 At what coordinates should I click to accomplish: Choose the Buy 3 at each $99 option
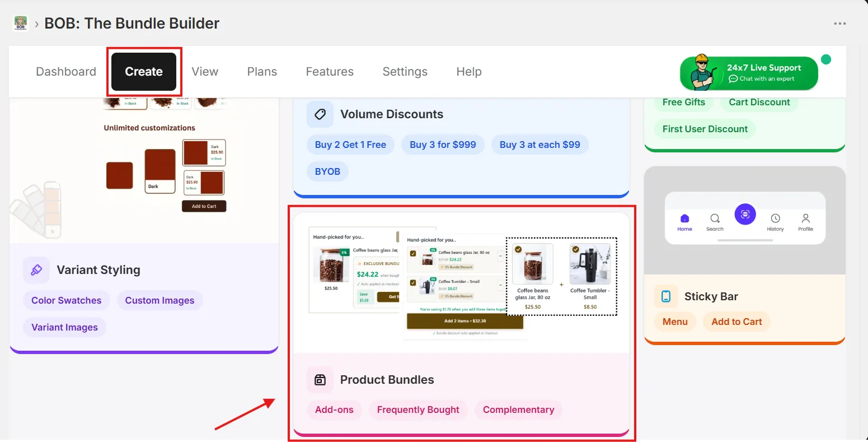click(x=539, y=145)
